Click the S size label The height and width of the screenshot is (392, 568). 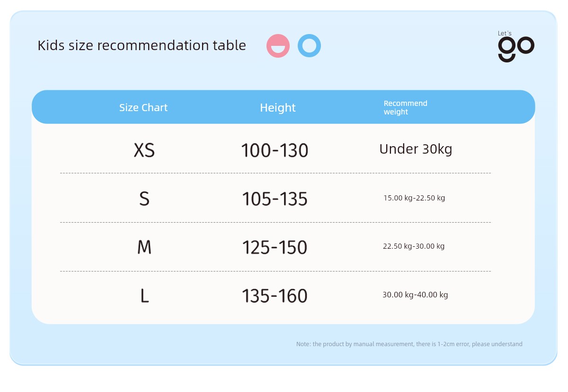click(144, 199)
